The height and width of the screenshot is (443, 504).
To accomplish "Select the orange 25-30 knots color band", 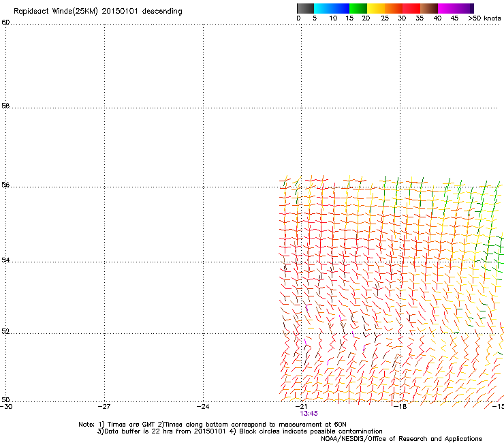I will (394, 8).
